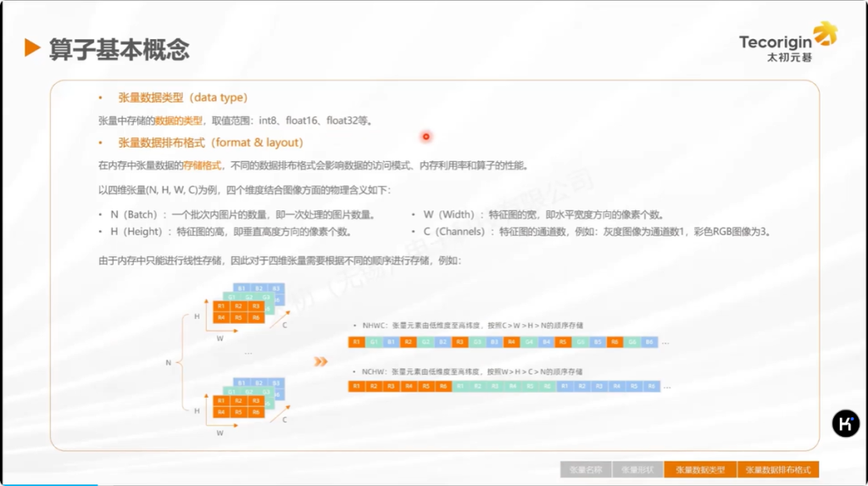The image size is (868, 486).
Task: Click the last blue R6 cell in NCHW row
Action: pos(651,386)
